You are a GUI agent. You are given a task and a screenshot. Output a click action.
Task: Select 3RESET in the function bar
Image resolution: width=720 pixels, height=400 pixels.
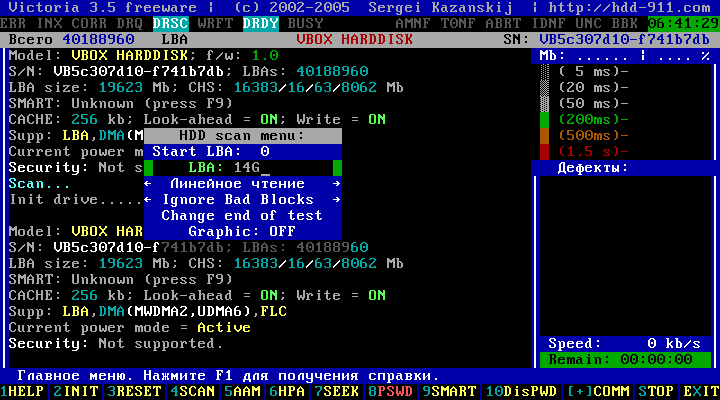(x=135, y=392)
